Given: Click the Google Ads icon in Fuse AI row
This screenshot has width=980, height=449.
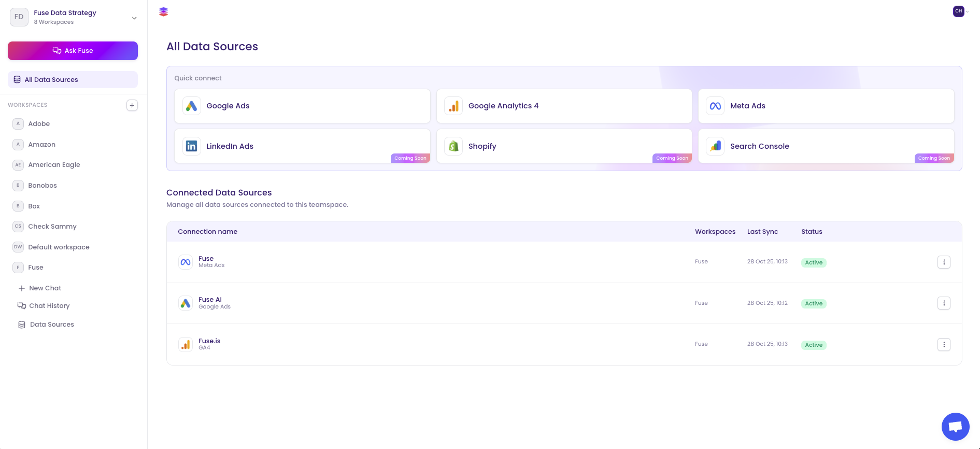Looking at the screenshot, I should [x=186, y=303].
